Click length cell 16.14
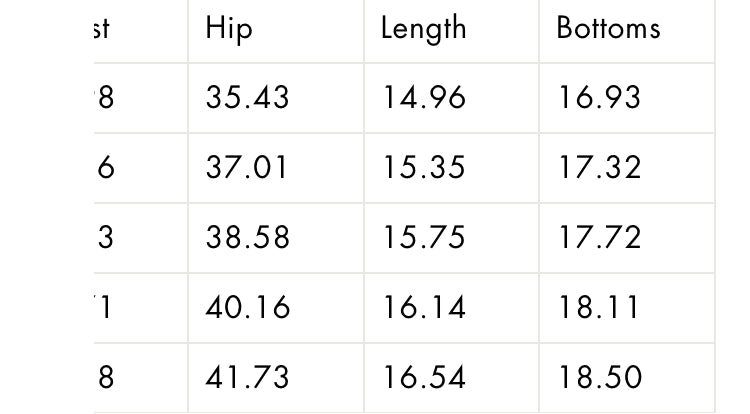The image size is (750, 414). tap(424, 307)
